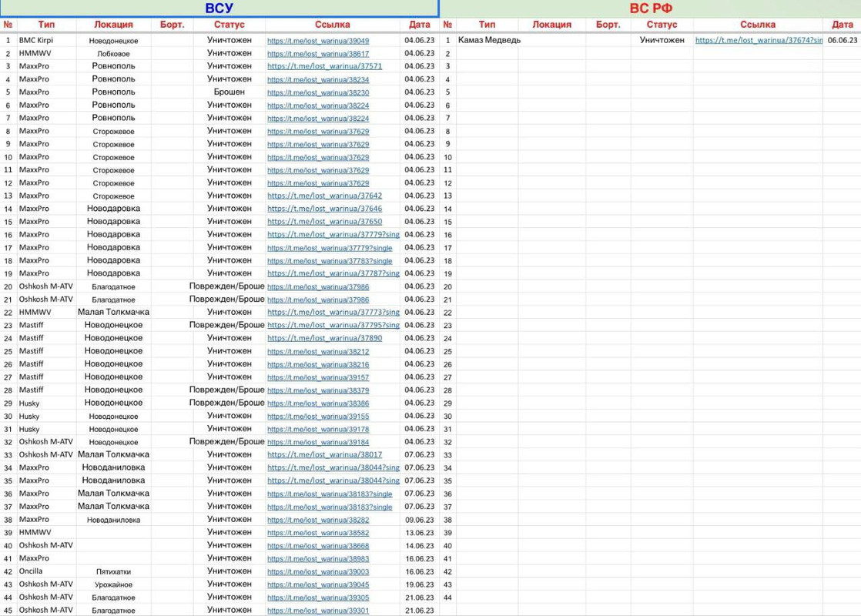Click the Ссылка header in ВС РФ table

(x=758, y=25)
